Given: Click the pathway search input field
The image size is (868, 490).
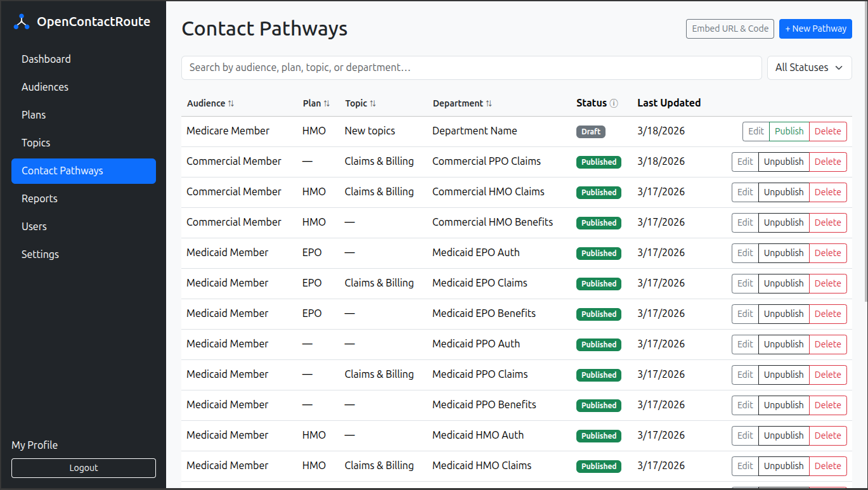Looking at the screenshot, I should (471, 67).
